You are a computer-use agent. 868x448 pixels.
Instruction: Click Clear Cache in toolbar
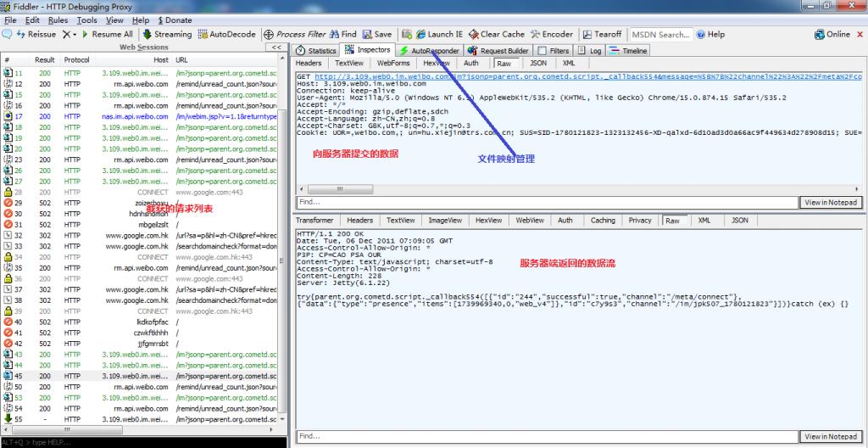tap(497, 35)
